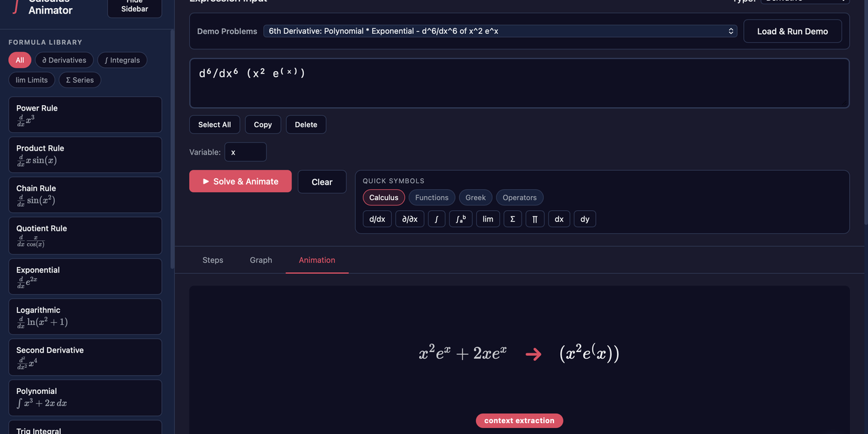Filter formula library by Series

80,80
